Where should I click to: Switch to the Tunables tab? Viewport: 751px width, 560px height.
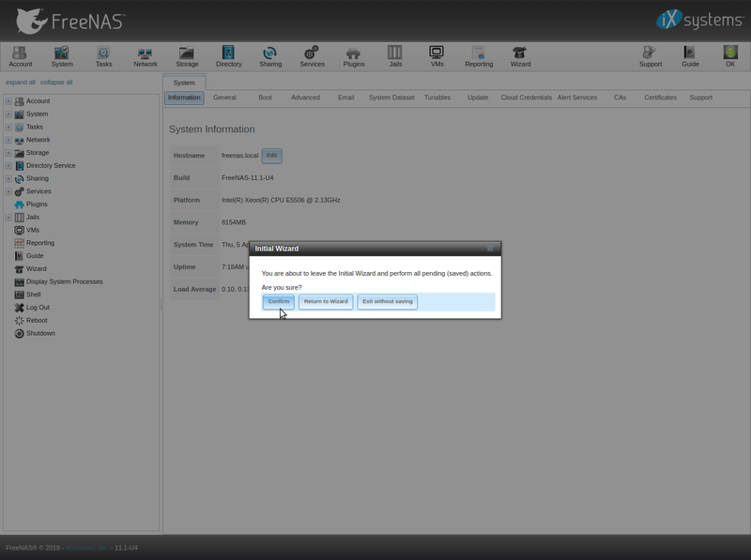coord(437,98)
